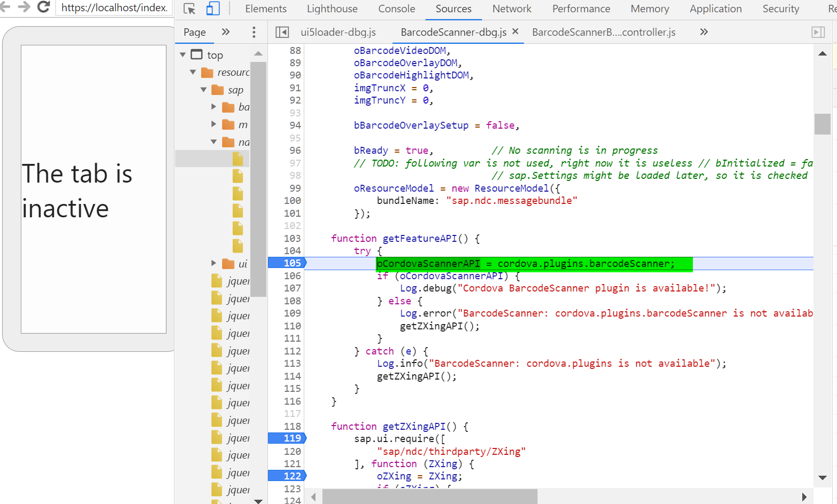Open the Performance tab
Image resolution: width=837 pixels, height=504 pixels.
(581, 9)
